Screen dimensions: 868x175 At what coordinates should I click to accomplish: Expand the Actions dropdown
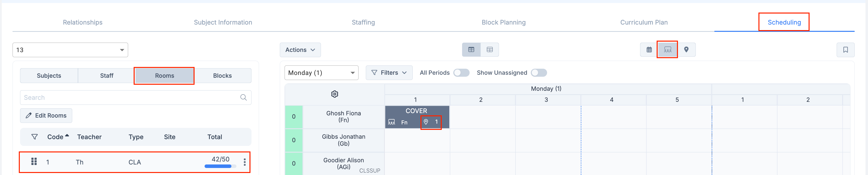tap(300, 50)
